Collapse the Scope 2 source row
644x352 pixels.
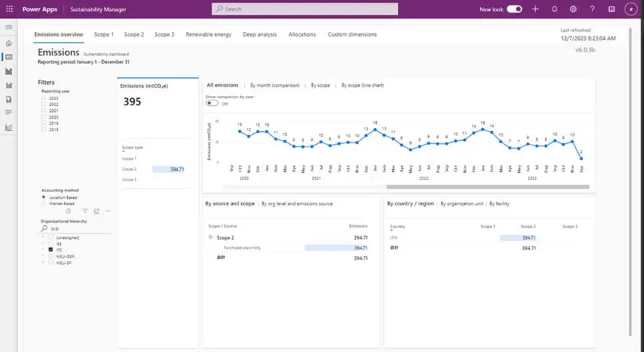[211, 237]
